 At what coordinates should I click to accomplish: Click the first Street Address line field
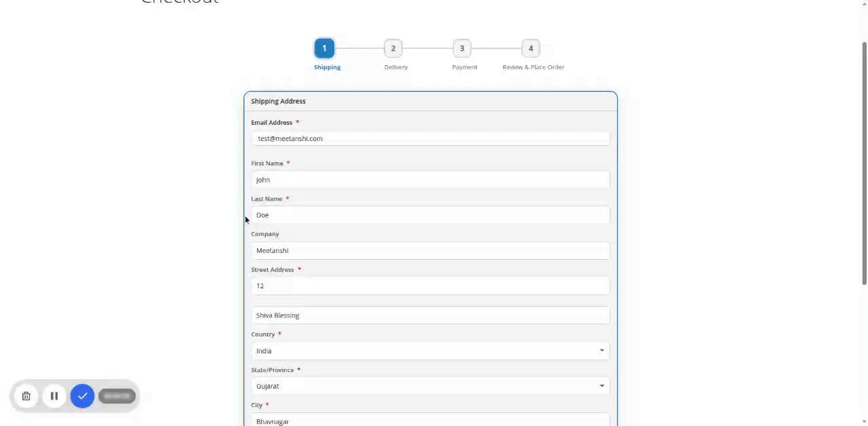click(431, 286)
